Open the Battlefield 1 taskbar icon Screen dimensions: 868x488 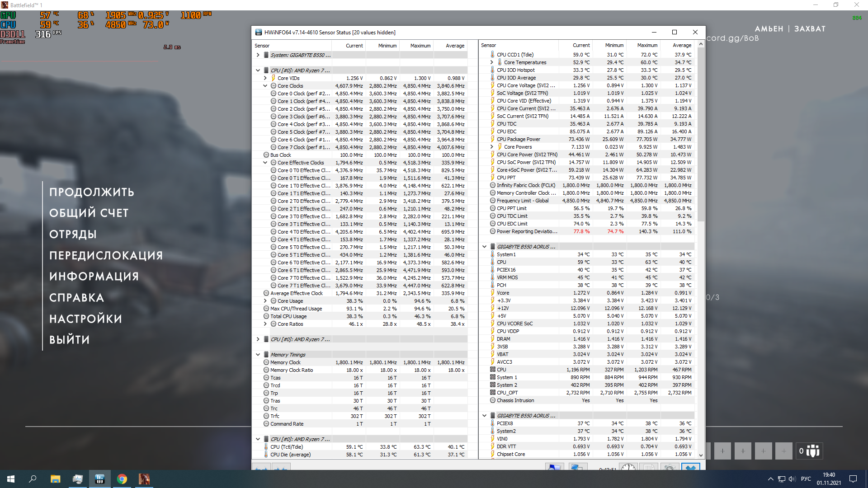click(x=144, y=479)
